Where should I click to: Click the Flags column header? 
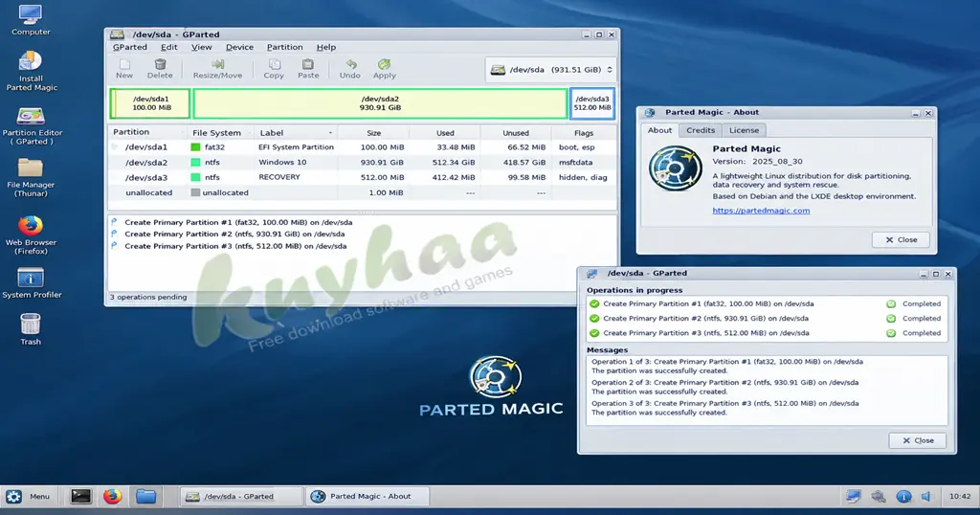584,132
